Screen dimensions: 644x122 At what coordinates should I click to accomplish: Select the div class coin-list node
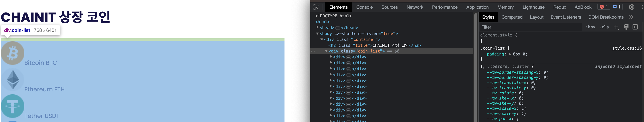357,51
